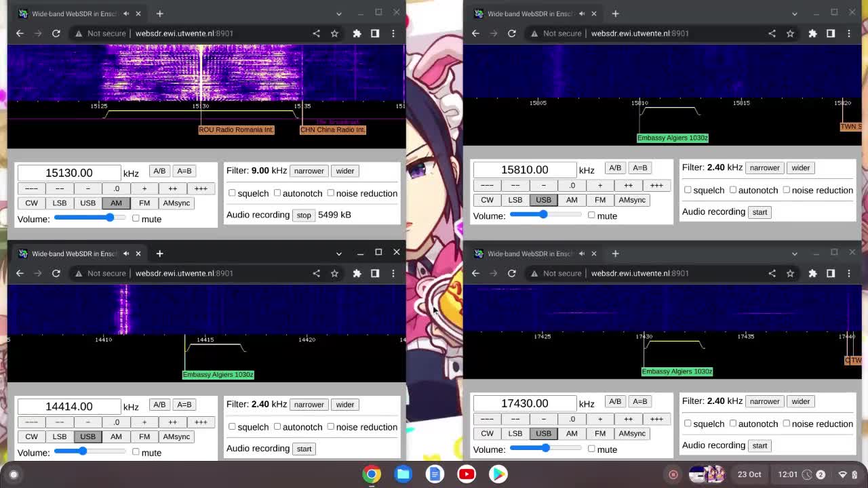Bookmark the page in the 14414.00 kHz window
The image size is (868, 488).
click(x=334, y=273)
